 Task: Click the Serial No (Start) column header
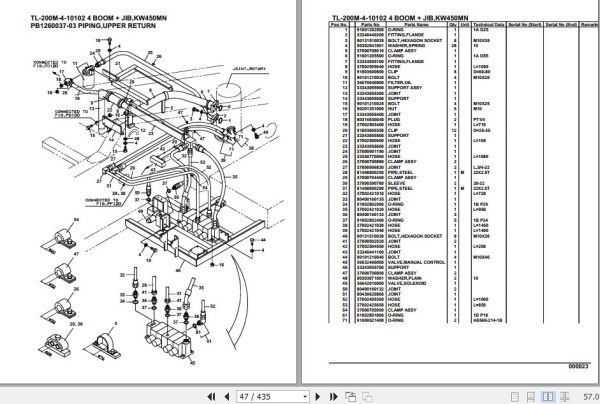click(x=525, y=24)
